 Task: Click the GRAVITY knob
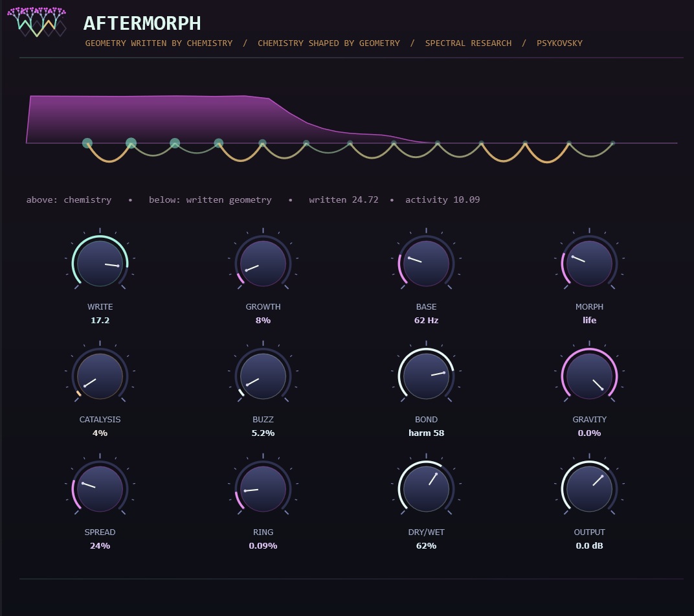click(x=589, y=376)
